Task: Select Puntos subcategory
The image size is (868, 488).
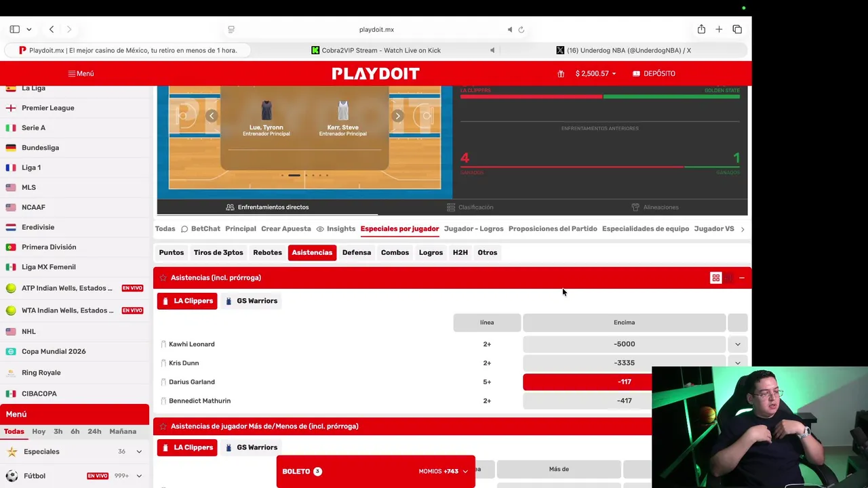Action: (172, 252)
